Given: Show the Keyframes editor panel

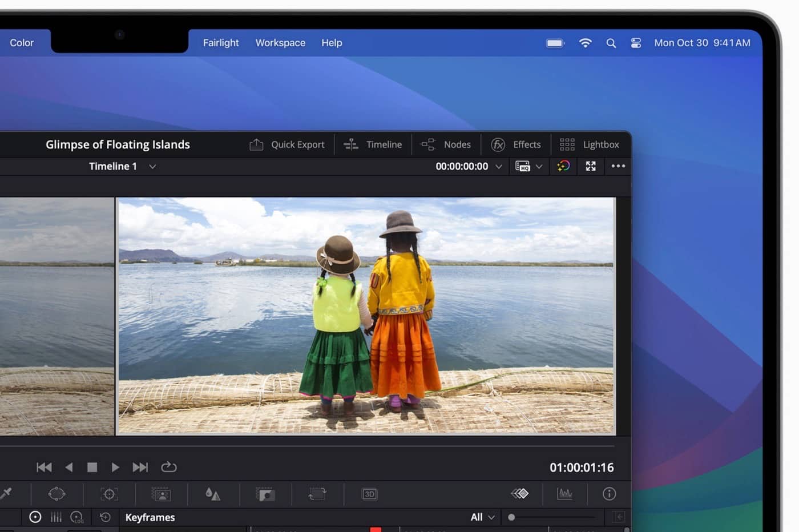Looking at the screenshot, I should [520, 494].
